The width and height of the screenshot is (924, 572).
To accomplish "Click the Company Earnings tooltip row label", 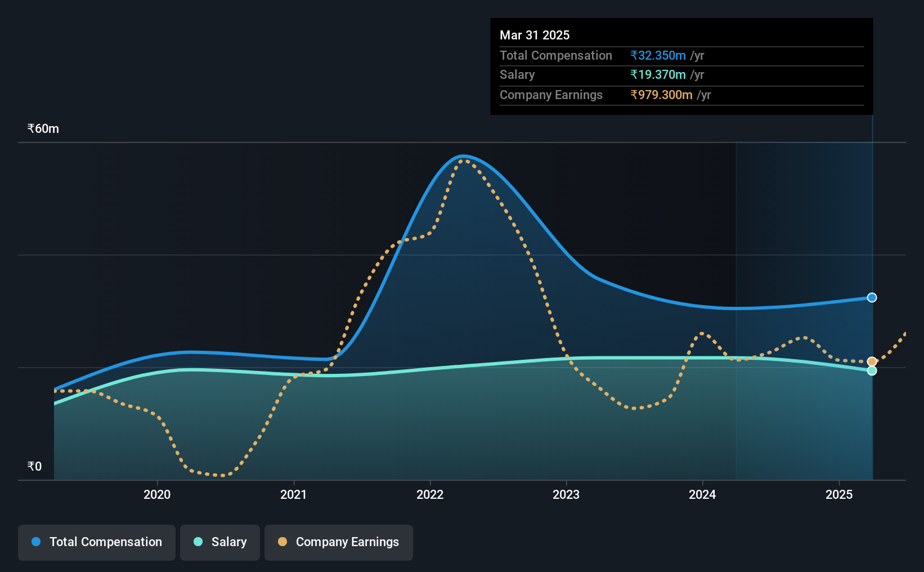I will 551,95.
